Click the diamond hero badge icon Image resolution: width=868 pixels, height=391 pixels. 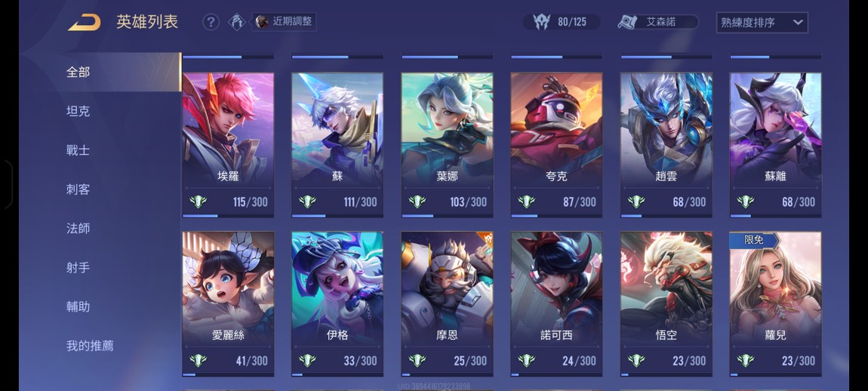237,22
